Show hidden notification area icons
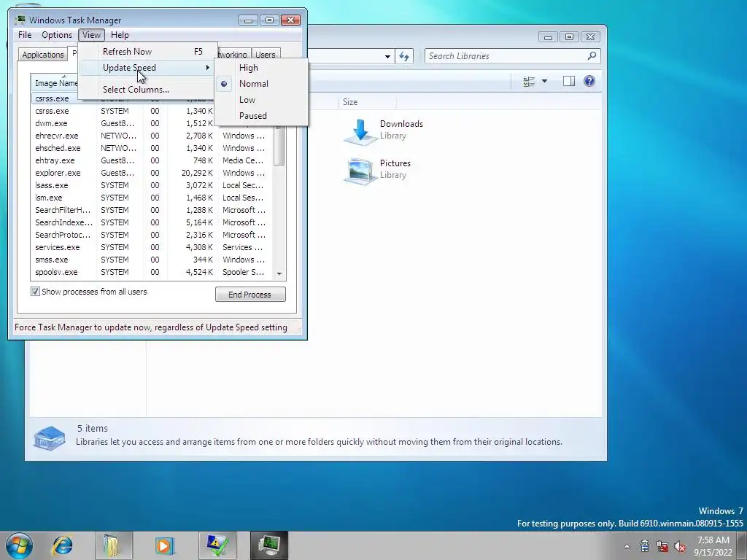Screen dimensions: 747x560 point(627,547)
